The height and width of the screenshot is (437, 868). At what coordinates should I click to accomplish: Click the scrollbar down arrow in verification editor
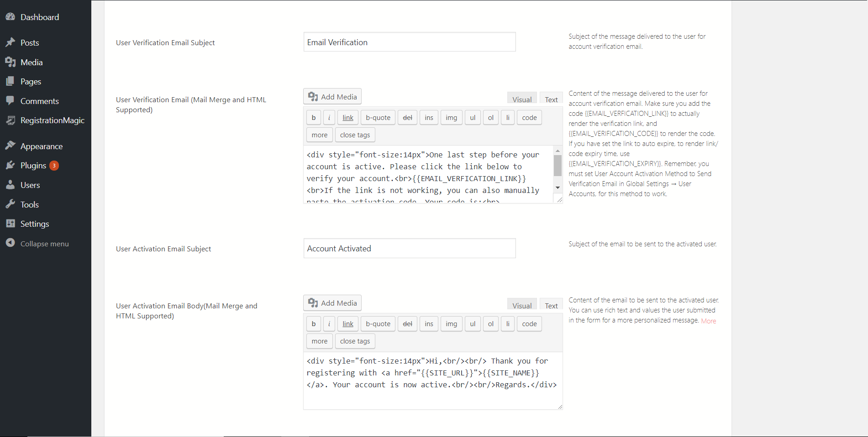click(x=558, y=187)
